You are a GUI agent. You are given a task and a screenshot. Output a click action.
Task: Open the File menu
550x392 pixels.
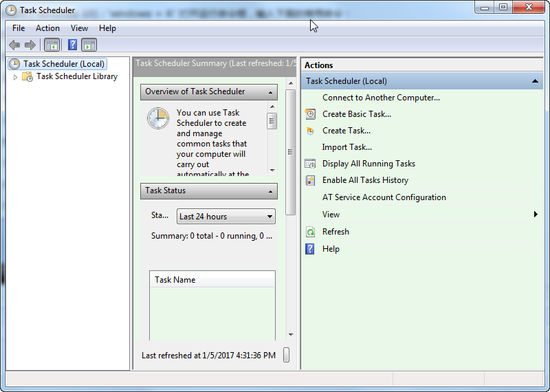(x=19, y=28)
